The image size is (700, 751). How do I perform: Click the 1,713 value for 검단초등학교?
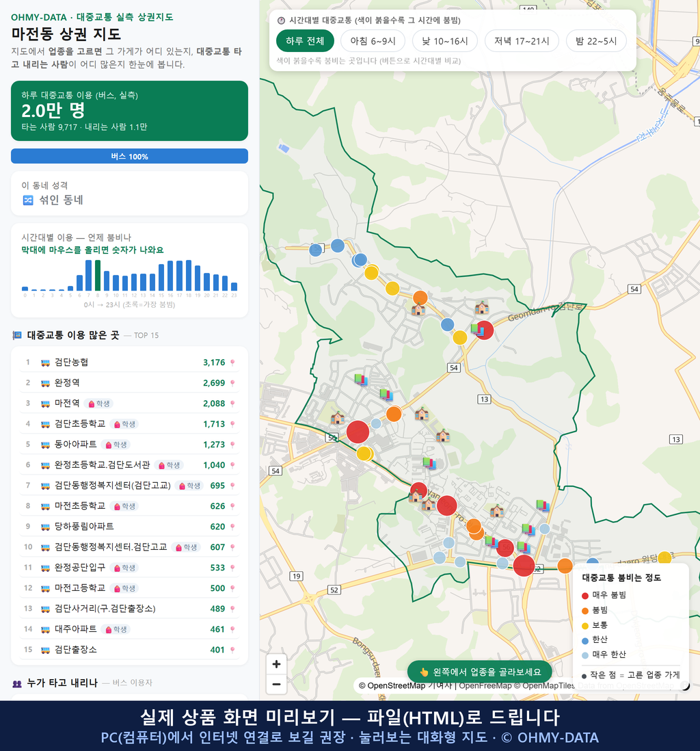pos(214,424)
